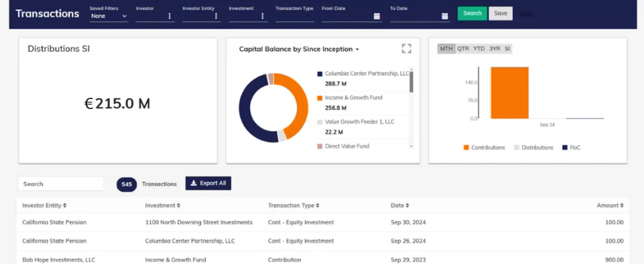Expand the donut chart to fullscreen
Image resolution: width=644 pixels, height=264 pixels.
(406, 49)
